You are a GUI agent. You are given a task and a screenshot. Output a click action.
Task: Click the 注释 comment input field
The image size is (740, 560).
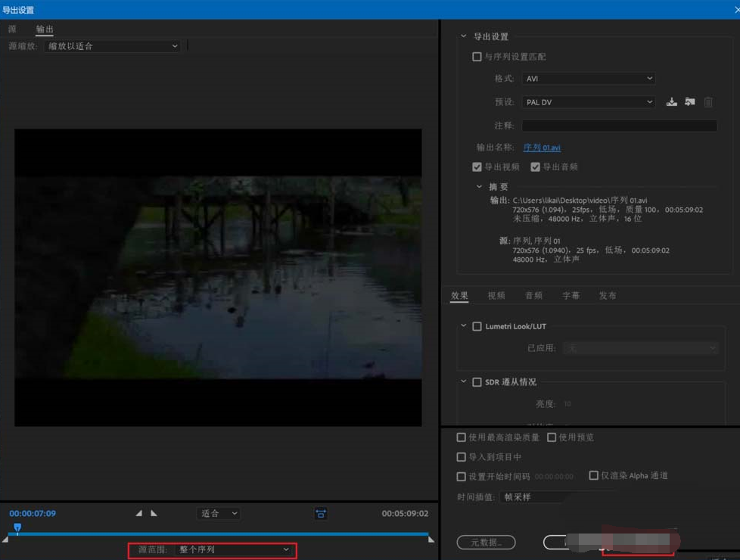[619, 125]
